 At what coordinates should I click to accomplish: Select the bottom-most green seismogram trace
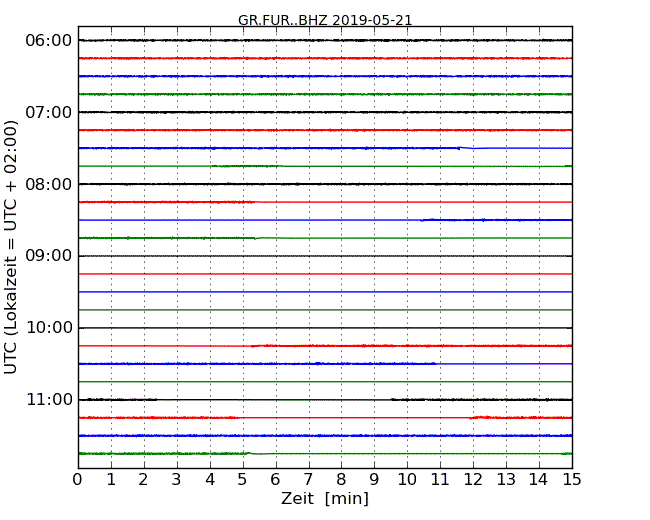pos(325,453)
